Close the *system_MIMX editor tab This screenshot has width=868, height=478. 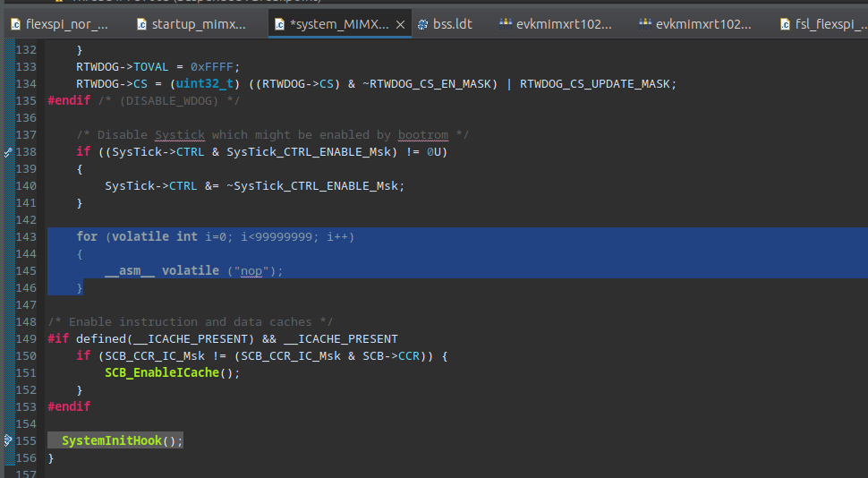coord(400,25)
